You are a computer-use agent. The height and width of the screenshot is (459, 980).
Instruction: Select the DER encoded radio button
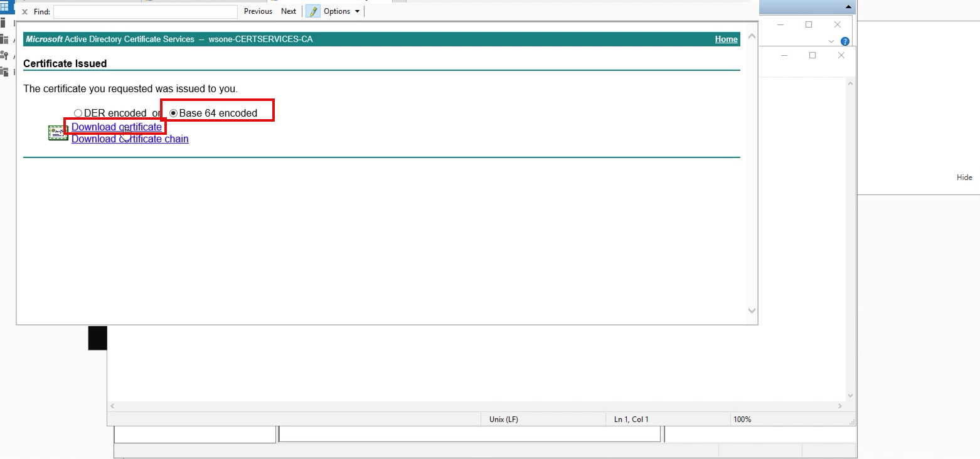point(78,113)
